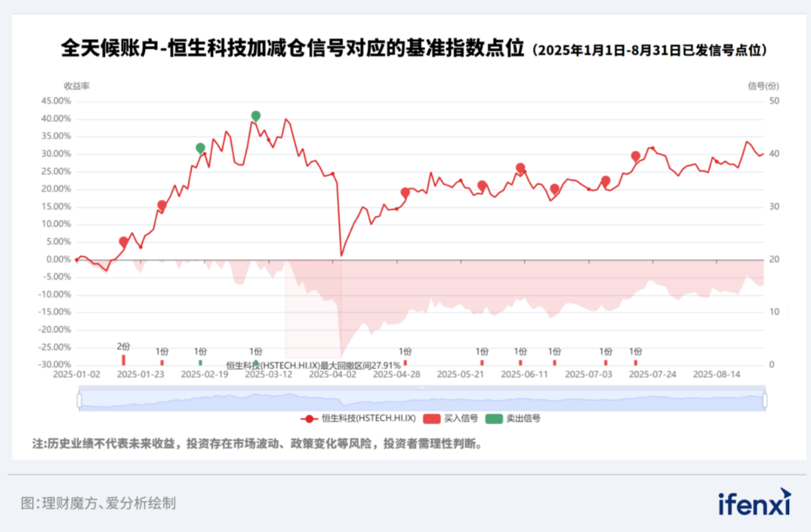Click the 收益率 left axis title
The height and width of the screenshot is (532, 811).
(76, 86)
